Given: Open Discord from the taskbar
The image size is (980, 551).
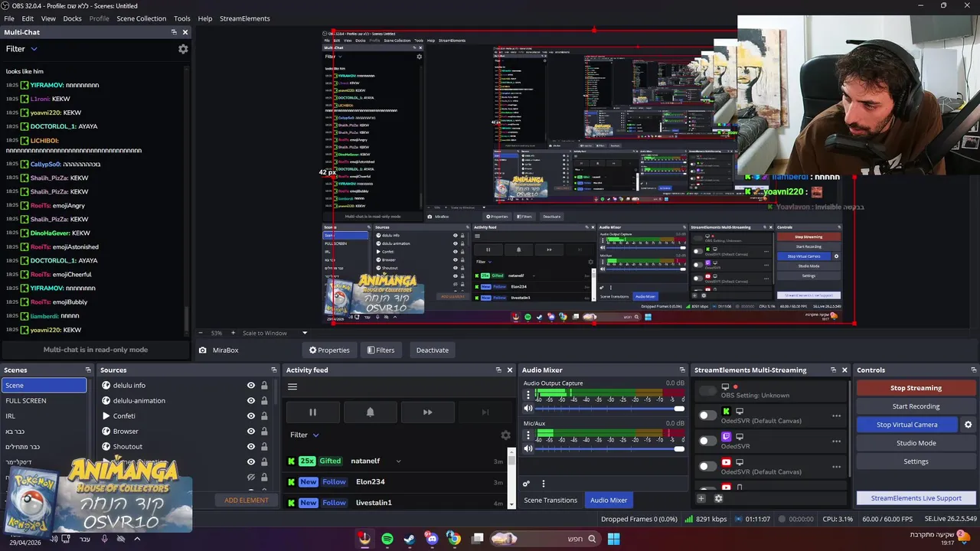Looking at the screenshot, I should point(432,539).
